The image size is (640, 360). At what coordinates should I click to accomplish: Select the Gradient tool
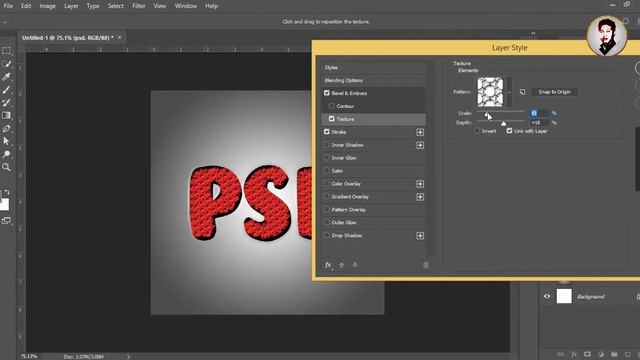point(6,116)
